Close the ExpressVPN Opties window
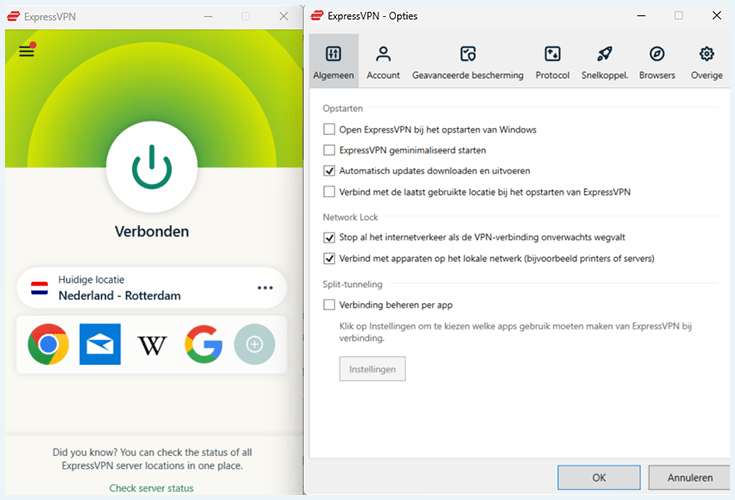Image resolution: width=735 pixels, height=500 pixels. [717, 15]
